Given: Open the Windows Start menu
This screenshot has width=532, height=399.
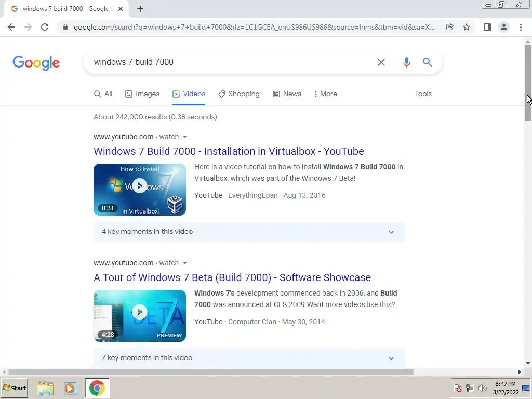Looking at the screenshot, I should pyautogui.click(x=14, y=388).
